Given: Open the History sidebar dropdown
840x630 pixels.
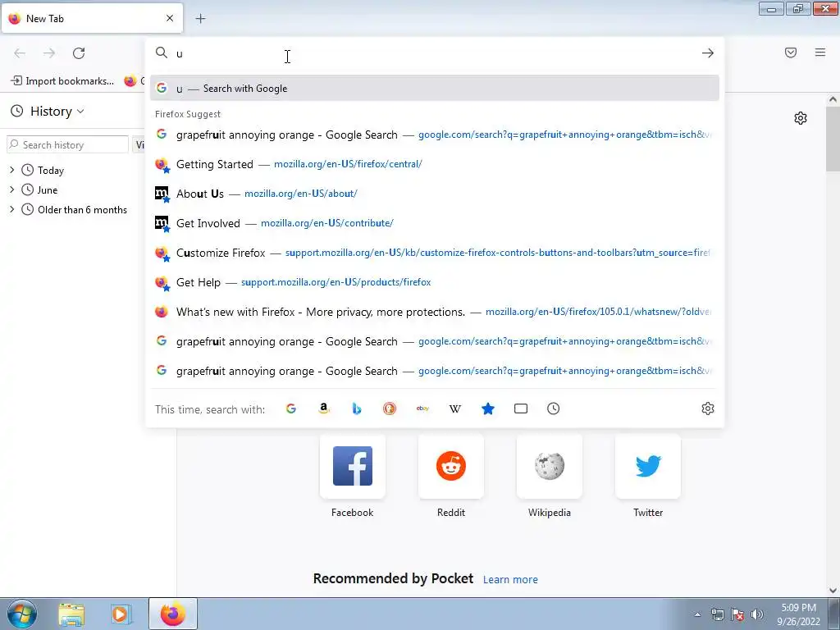Looking at the screenshot, I should point(48,112).
